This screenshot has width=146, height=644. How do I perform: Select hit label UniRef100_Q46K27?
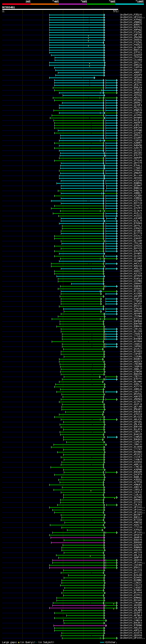131,271
